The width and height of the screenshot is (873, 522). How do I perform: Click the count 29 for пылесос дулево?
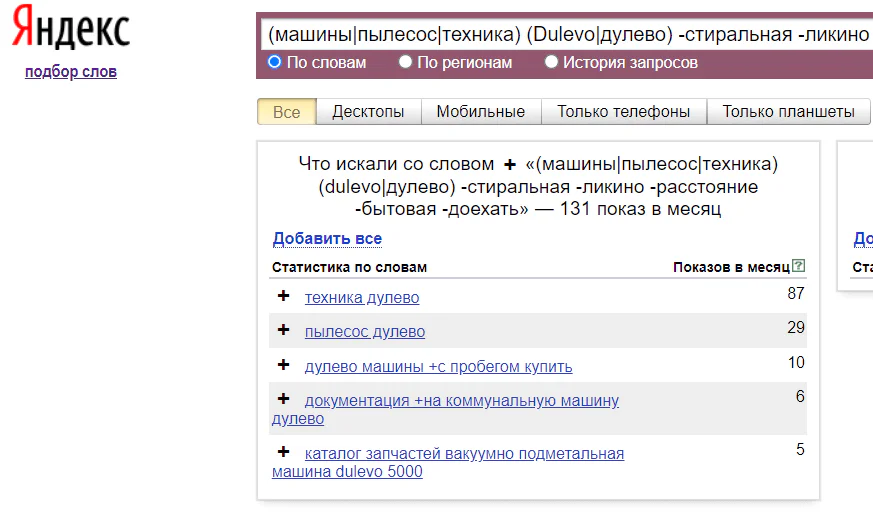796,327
